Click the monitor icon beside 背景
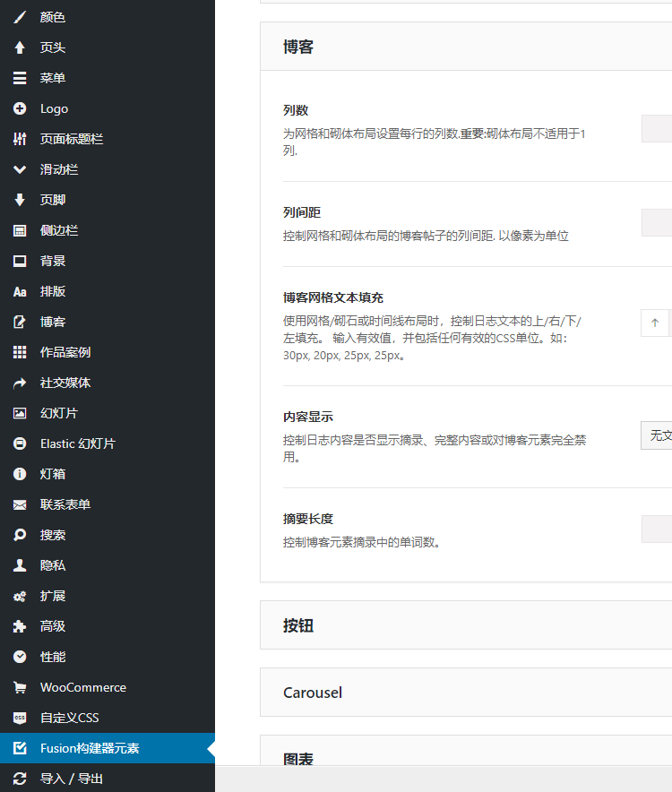This screenshot has width=672, height=792. [20, 261]
